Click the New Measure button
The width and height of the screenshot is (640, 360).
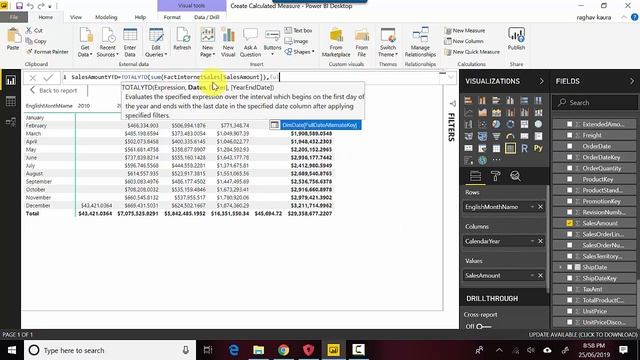pos(464,31)
